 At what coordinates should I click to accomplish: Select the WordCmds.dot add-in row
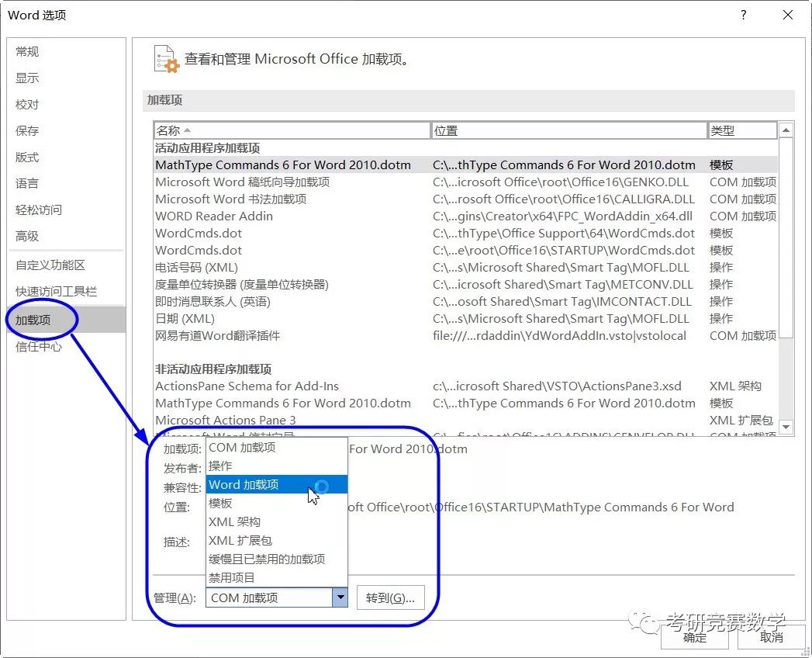click(199, 233)
